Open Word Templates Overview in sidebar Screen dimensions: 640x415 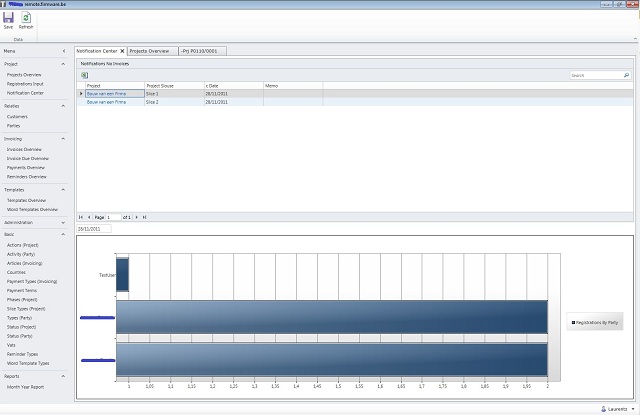point(32,209)
